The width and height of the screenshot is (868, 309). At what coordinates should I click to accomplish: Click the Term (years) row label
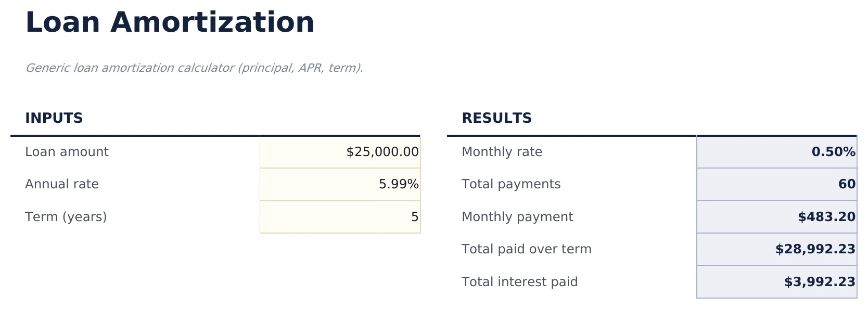tap(67, 217)
